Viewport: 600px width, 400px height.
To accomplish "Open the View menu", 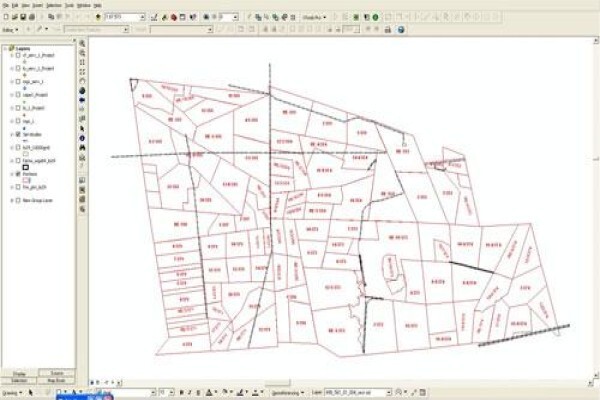I will (26, 6).
